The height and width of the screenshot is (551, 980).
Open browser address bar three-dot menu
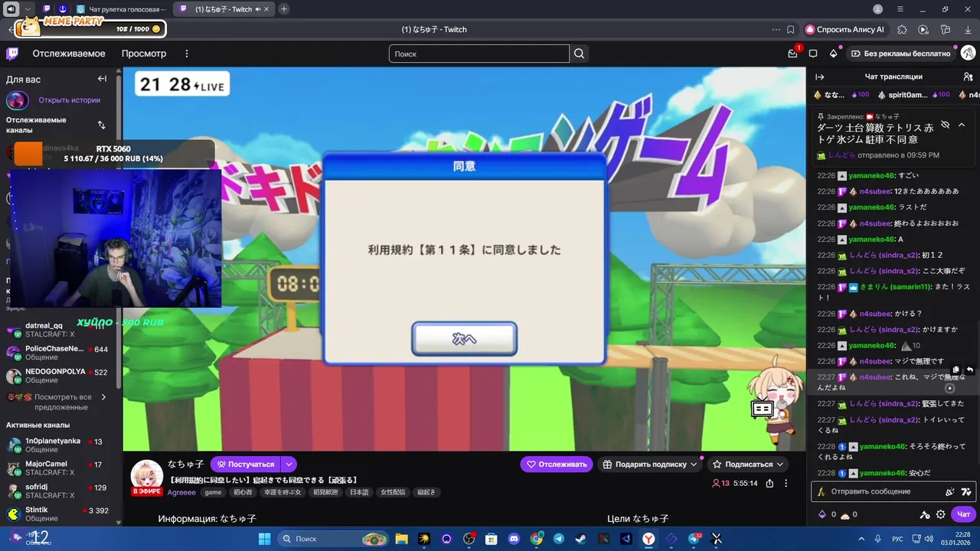pos(776,29)
